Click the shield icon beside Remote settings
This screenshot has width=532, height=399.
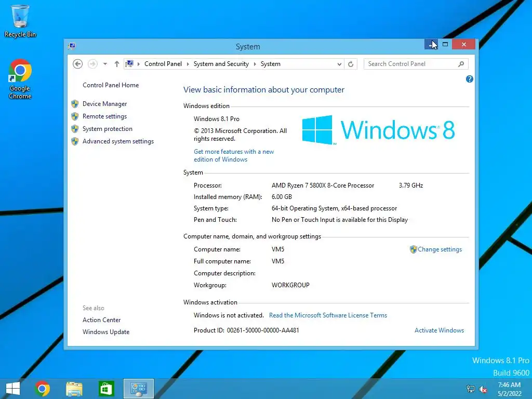75,116
